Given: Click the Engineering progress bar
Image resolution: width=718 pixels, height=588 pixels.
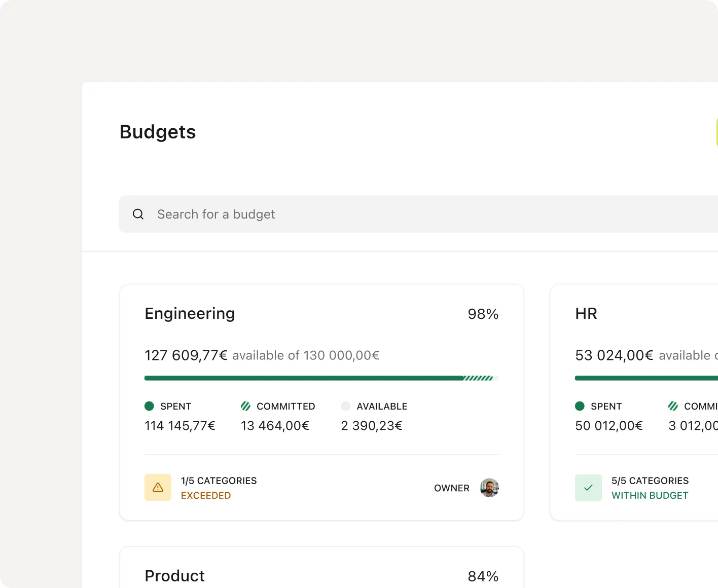Looking at the screenshot, I should (x=321, y=378).
